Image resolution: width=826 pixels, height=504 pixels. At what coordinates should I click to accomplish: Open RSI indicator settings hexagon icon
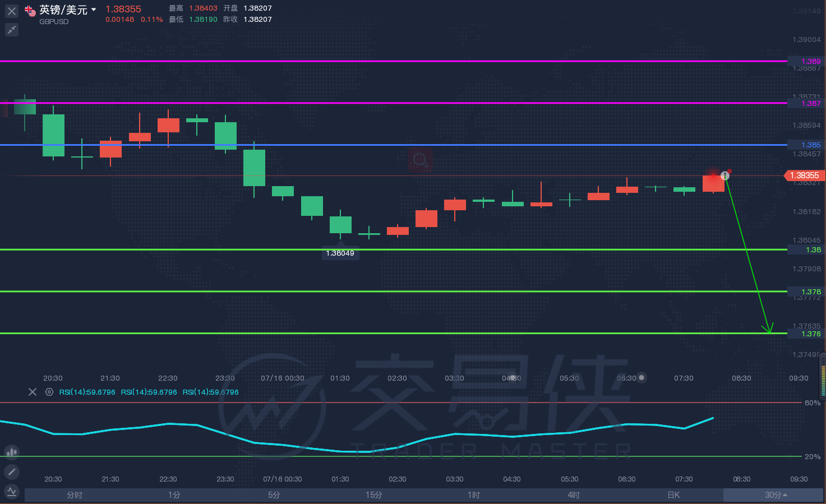(x=49, y=392)
